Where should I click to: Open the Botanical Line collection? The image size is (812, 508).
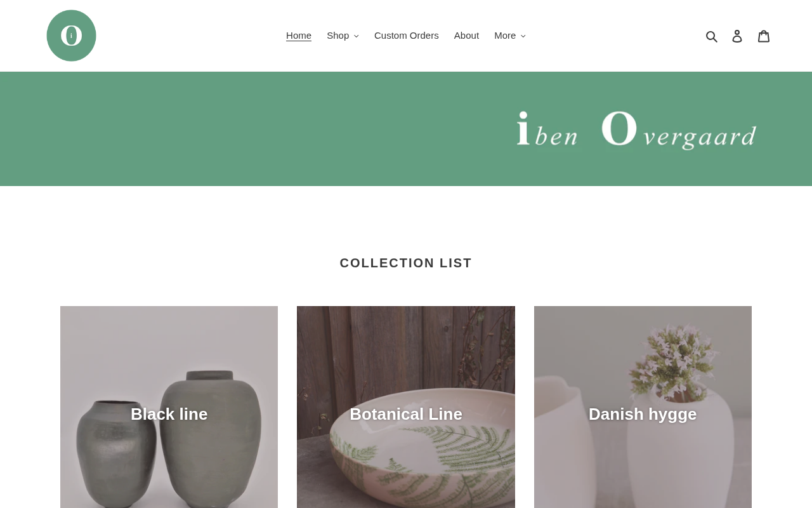click(x=406, y=407)
